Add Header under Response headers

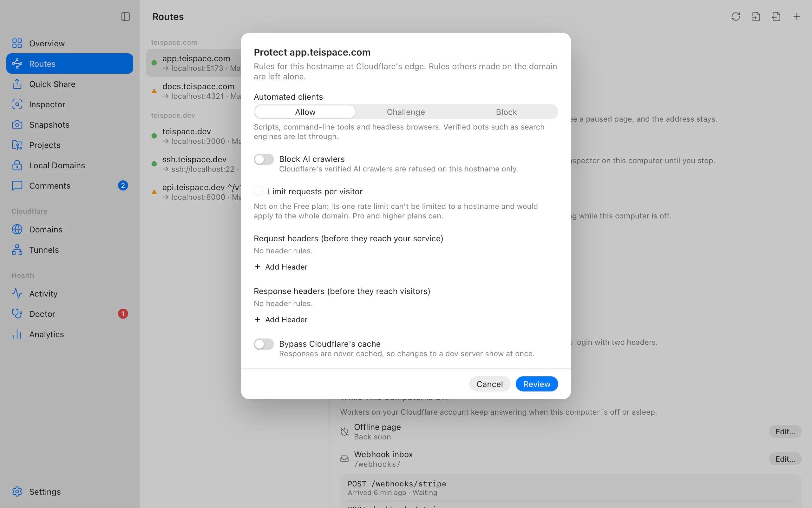(x=281, y=319)
